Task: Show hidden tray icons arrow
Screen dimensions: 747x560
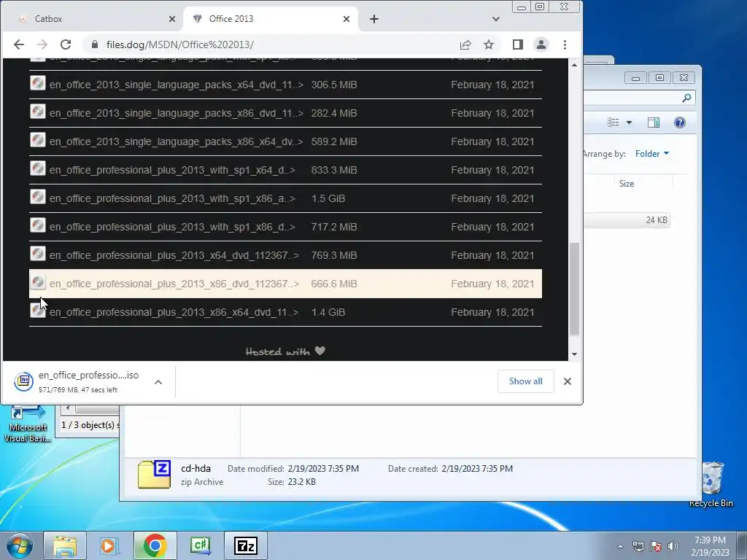Action: click(620, 546)
